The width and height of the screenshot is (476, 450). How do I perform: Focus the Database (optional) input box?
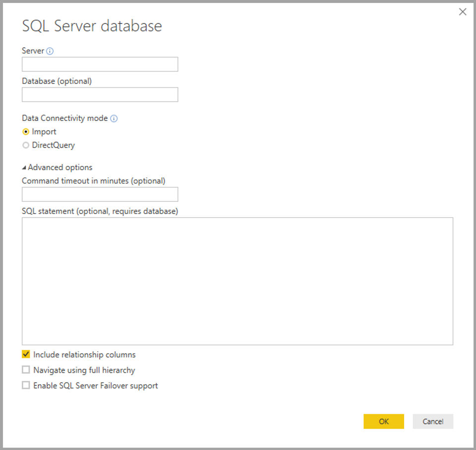point(100,95)
